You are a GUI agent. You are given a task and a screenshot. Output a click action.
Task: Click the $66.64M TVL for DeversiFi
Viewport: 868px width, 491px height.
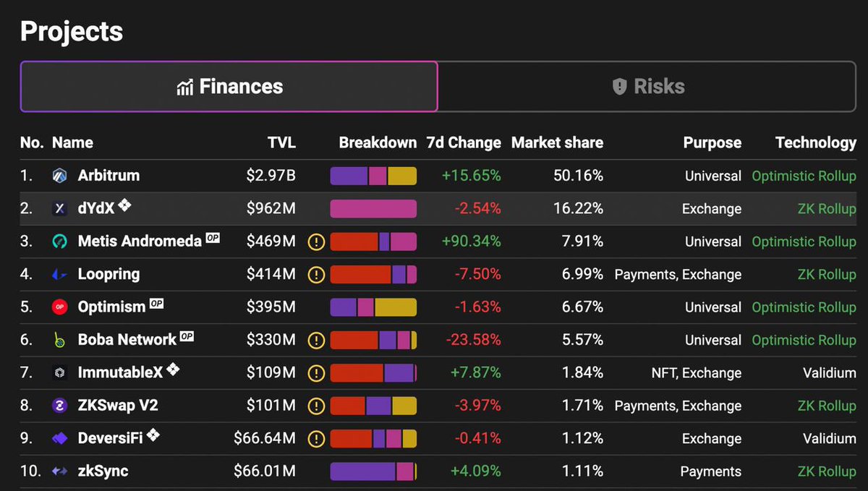264,438
